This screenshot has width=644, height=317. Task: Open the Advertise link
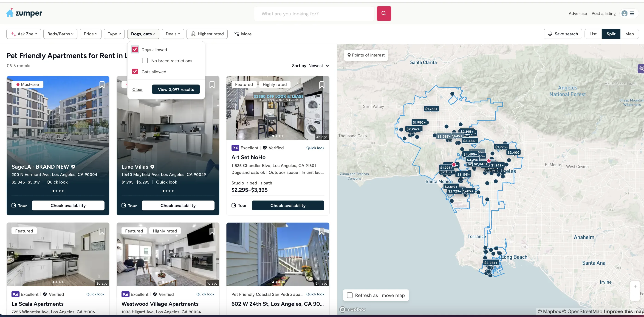[x=577, y=14]
